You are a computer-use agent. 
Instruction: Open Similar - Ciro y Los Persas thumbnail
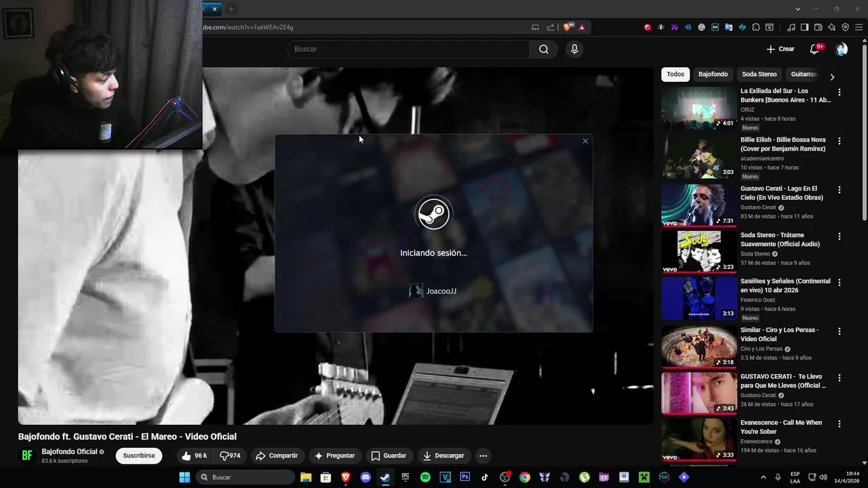click(698, 347)
